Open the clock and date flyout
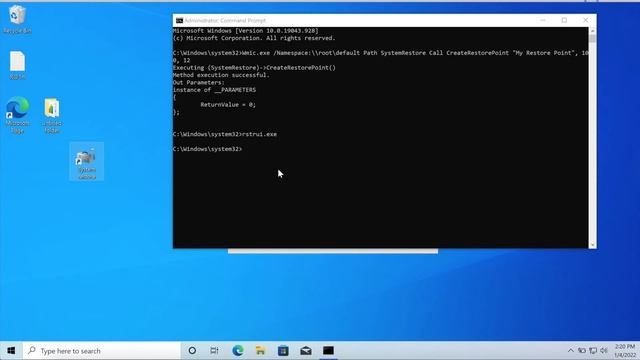The image size is (640, 360). coord(625,351)
